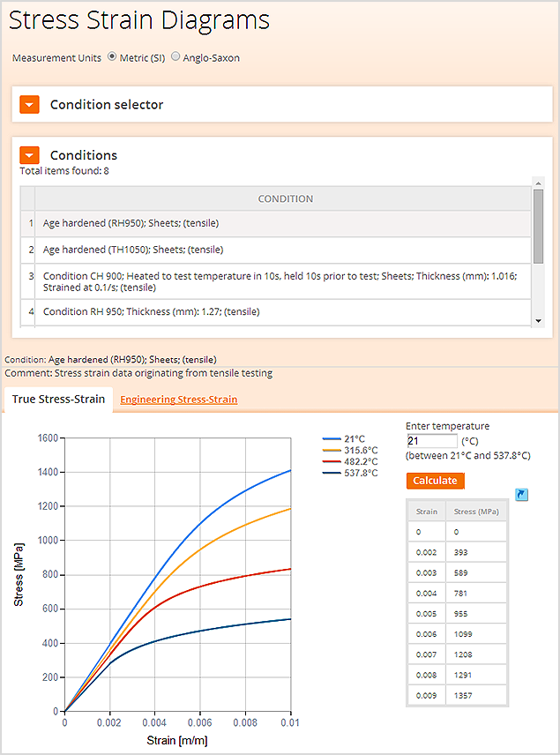
Task: Click the 537.8°C dark blue legend swatch
Action: 332,473
